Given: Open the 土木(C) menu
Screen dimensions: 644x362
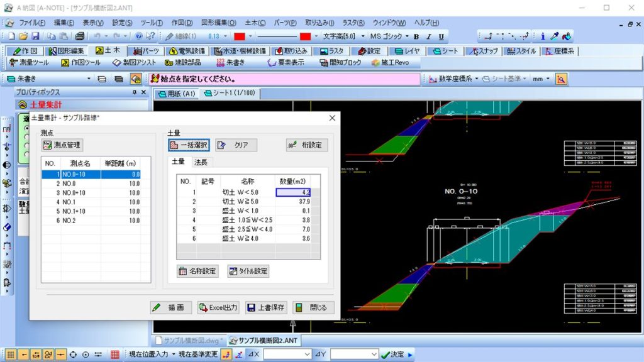Looking at the screenshot, I should point(253,23).
